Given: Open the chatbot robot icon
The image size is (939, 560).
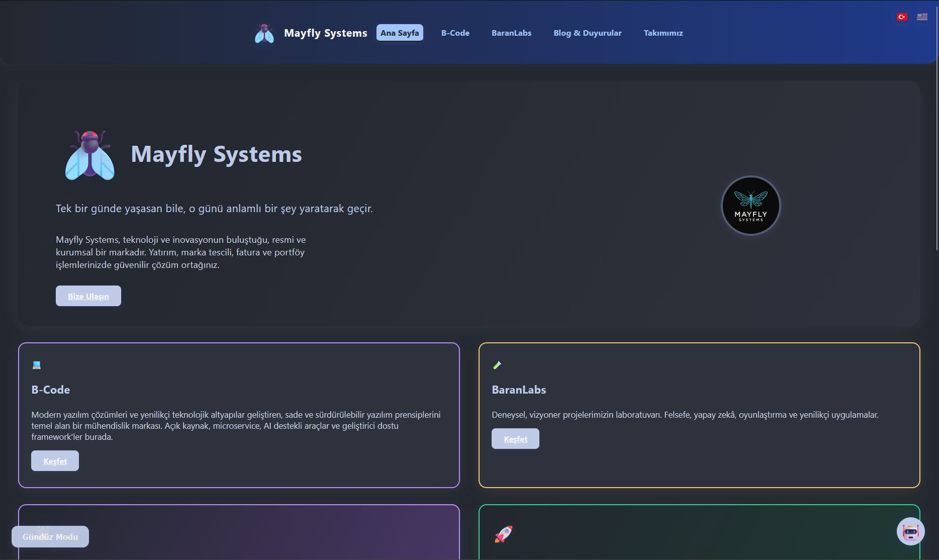Looking at the screenshot, I should click(x=910, y=531).
